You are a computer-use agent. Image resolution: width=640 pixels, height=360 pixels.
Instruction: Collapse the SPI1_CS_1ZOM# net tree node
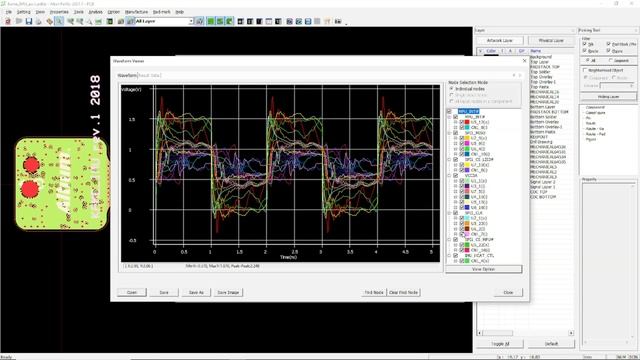[x=450, y=160]
